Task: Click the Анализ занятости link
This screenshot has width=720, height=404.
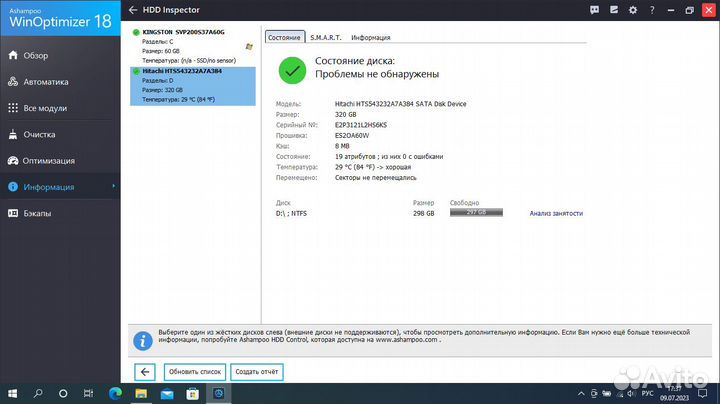Action: tap(556, 213)
